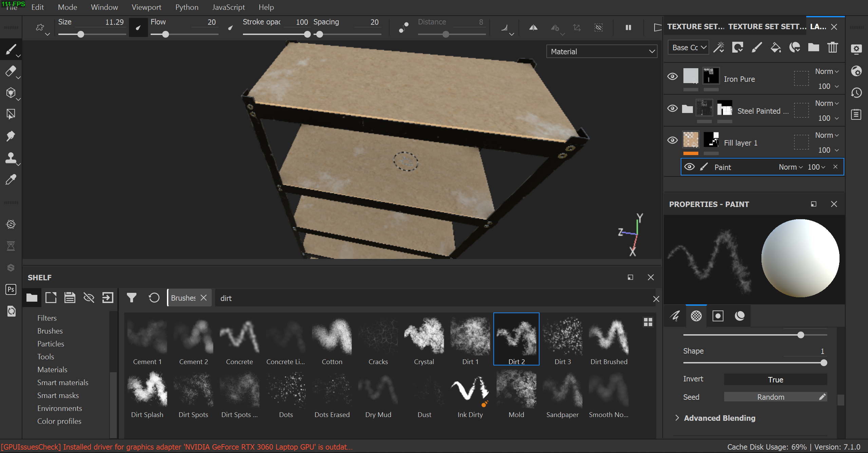868x453 pixels.
Task: Hide the Iron Pure layer
Action: [x=672, y=76]
